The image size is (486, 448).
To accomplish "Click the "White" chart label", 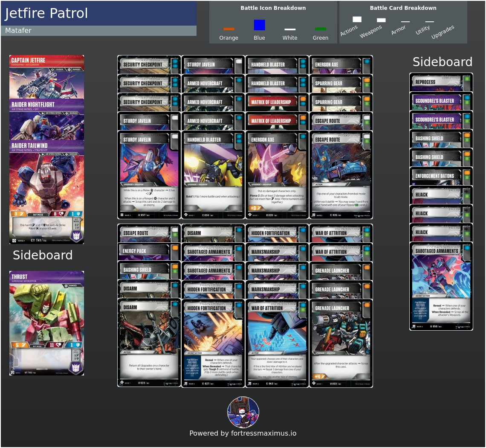I will [290, 38].
